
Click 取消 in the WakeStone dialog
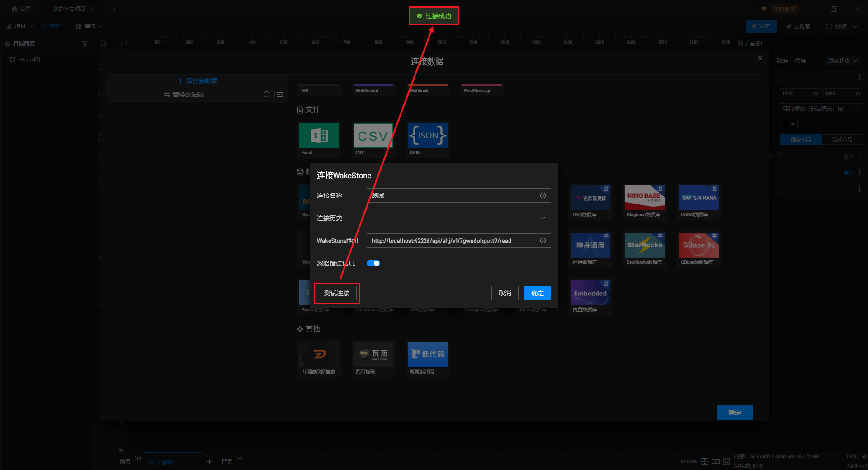(x=505, y=293)
